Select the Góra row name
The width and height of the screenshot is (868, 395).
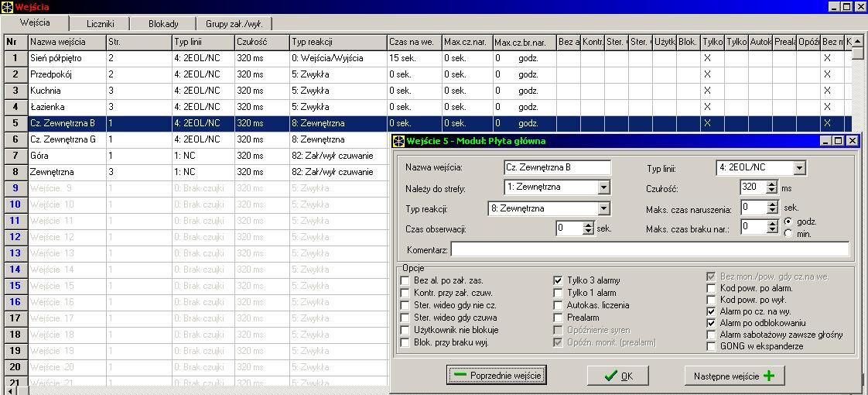tap(67, 156)
